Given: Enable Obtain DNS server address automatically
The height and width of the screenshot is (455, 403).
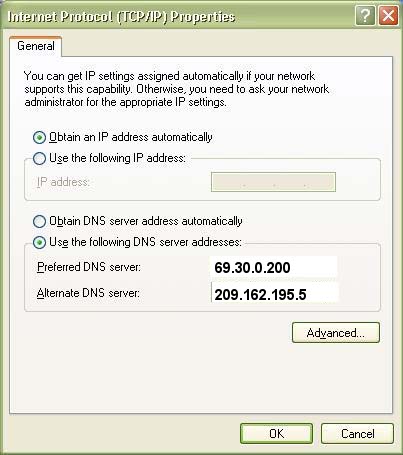Looking at the screenshot, I should (39, 221).
